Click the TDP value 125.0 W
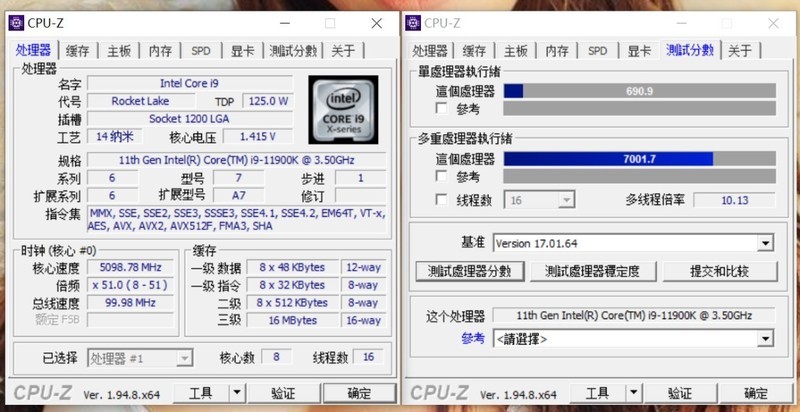The image size is (800, 412). (x=268, y=101)
